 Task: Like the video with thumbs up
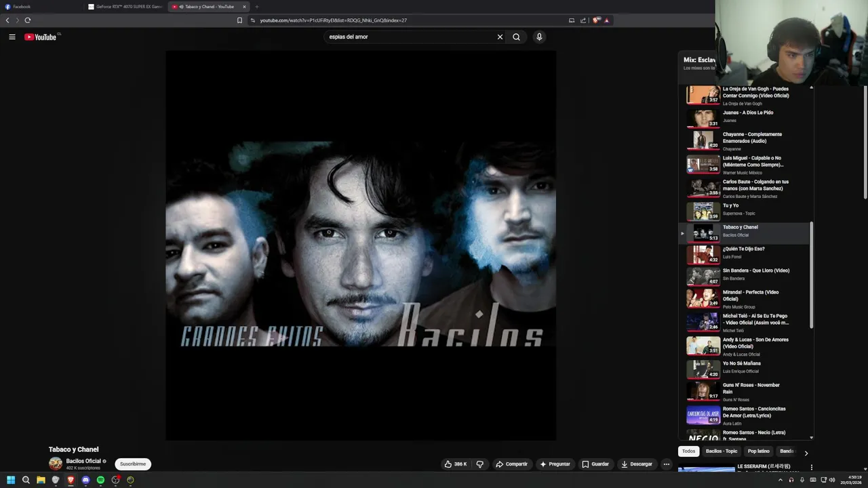(x=456, y=464)
